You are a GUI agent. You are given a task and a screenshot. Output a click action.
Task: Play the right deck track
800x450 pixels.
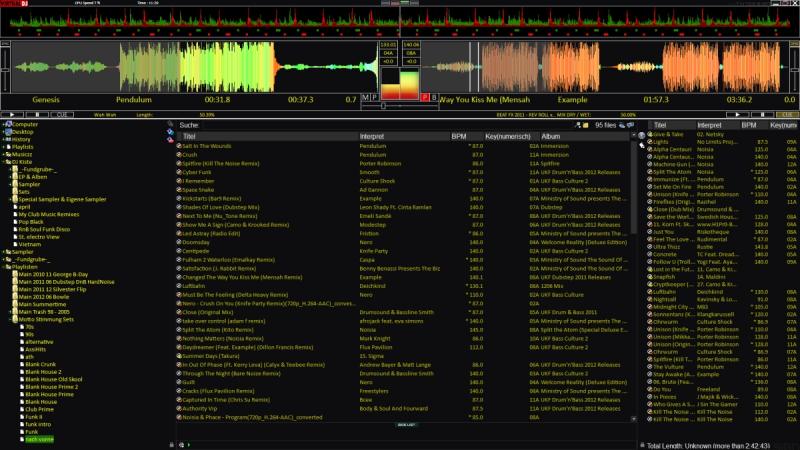point(737,115)
